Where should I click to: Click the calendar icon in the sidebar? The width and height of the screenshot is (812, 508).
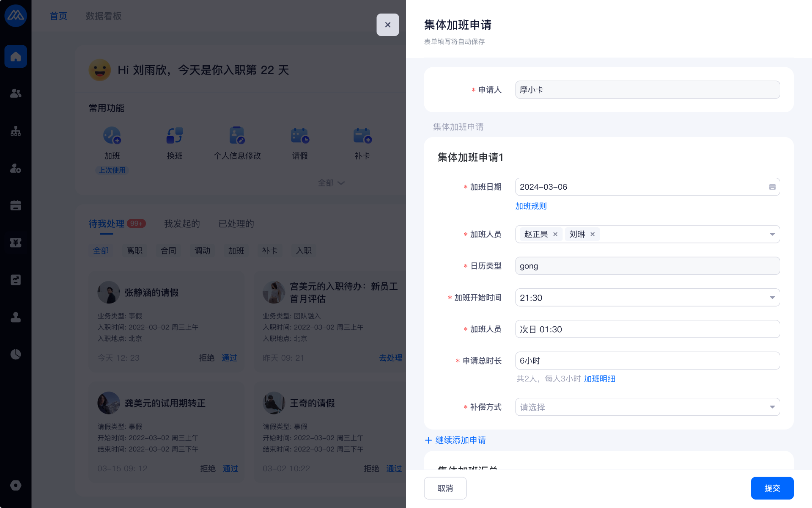pos(16,205)
